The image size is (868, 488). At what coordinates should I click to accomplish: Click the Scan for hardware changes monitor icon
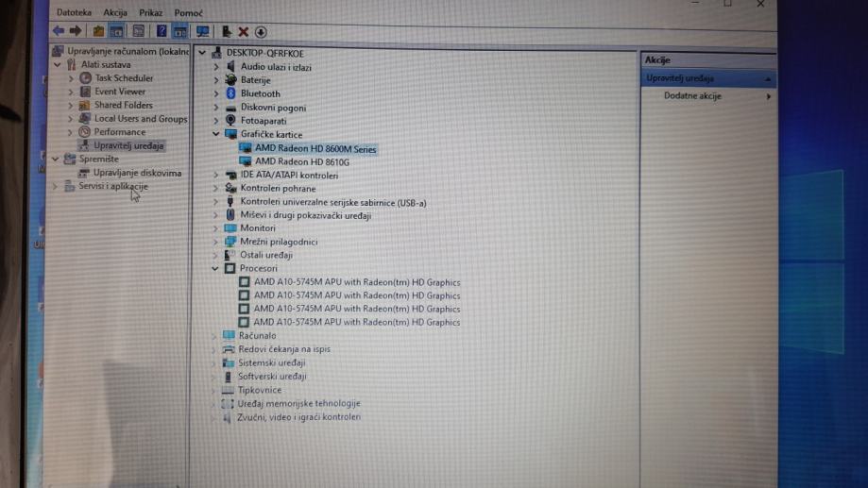(x=203, y=31)
